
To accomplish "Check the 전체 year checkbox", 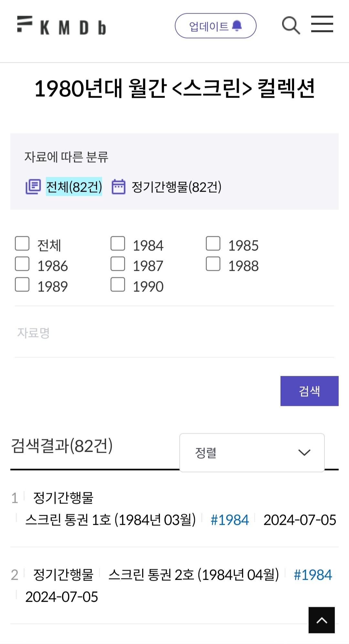I will coord(22,244).
